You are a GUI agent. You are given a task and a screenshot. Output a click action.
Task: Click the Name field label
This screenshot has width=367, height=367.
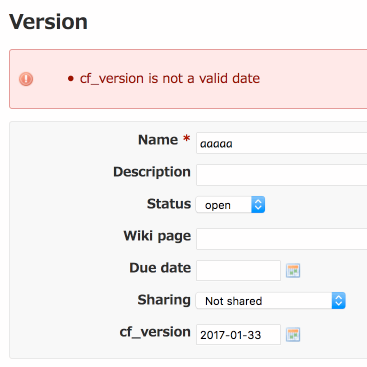158,140
